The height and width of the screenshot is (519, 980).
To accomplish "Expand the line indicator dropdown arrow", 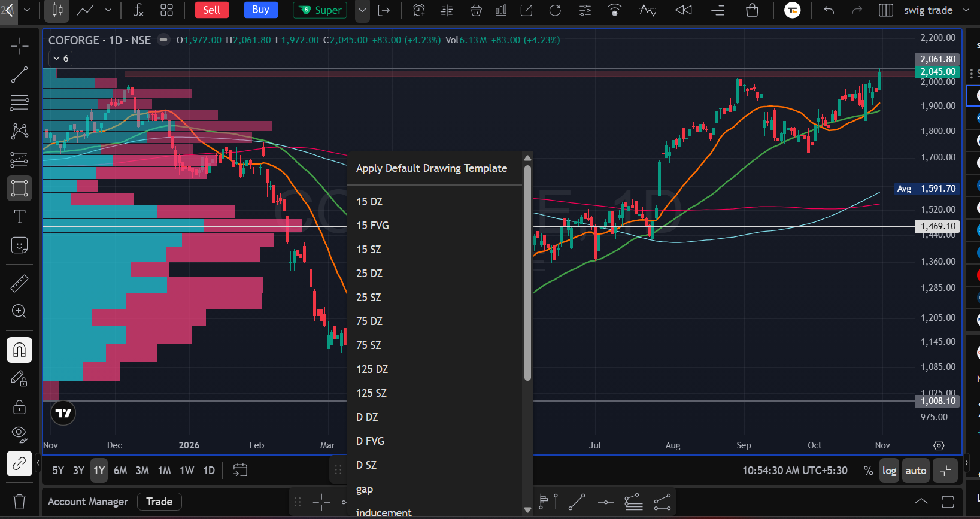I will tap(108, 10).
